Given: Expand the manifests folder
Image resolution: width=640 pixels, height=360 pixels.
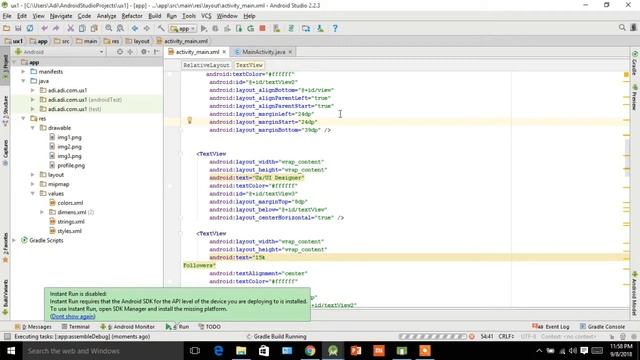Looking at the screenshot, I should click(x=23, y=71).
